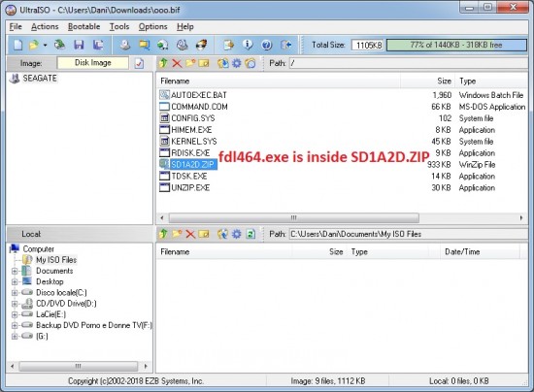Screen dimensions: 534x392
Task: Click the Exit door arrow toolbar icon
Action: coord(285,45)
